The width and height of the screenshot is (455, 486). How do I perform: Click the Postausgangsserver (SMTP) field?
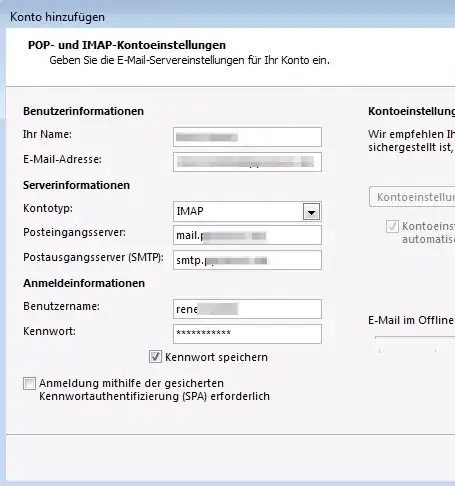247,260
